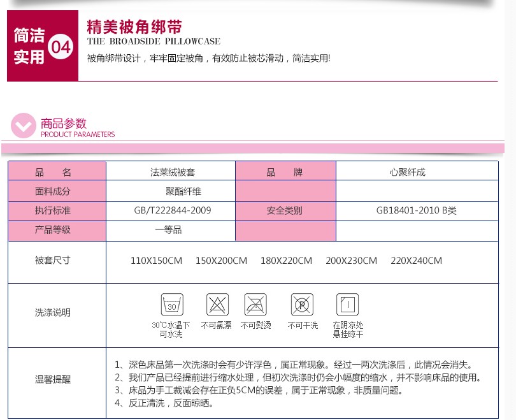This screenshot has width=516, height=420.
Task: Click the 执行标准 header cell
Action: (x=57, y=212)
